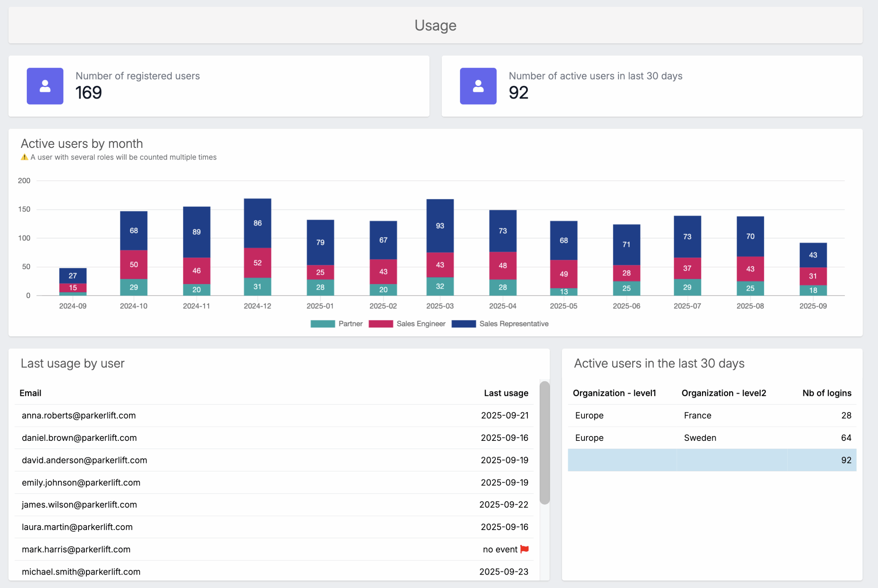Open anna.roberts@parkerlift.com entry
Image resolution: width=878 pixels, height=588 pixels.
click(78, 415)
